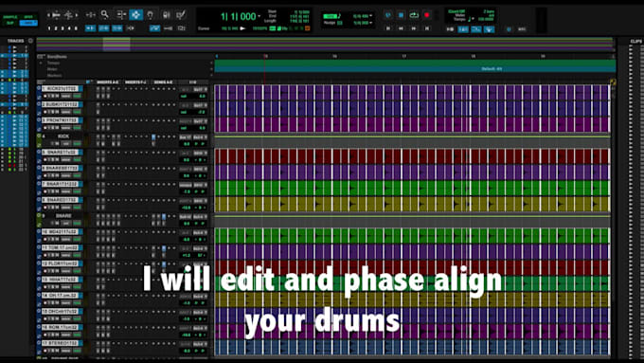Click Return to Zero transport button
The height and width of the screenshot is (363, 644).
388,28
